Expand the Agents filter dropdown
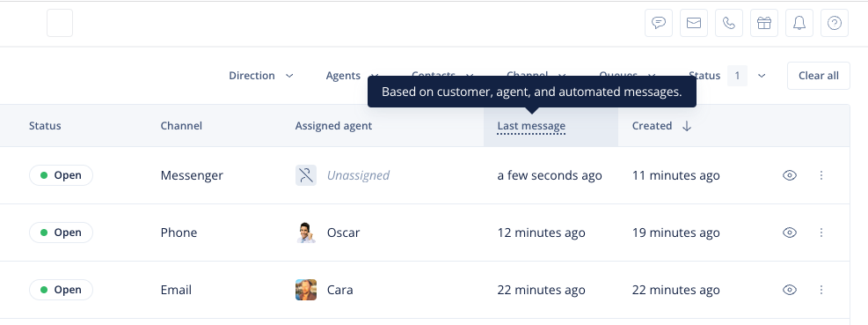This screenshot has width=868, height=325. pyautogui.click(x=352, y=76)
